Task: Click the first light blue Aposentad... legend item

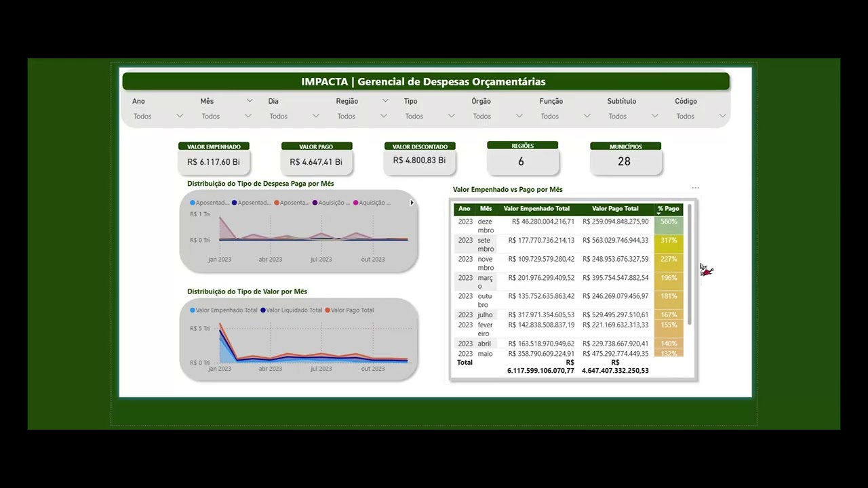Action: coord(210,203)
